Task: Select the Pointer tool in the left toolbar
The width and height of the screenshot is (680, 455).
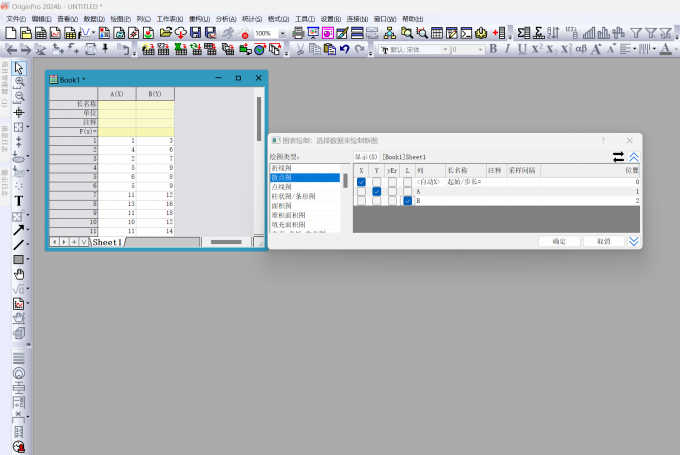Action: coord(19,68)
